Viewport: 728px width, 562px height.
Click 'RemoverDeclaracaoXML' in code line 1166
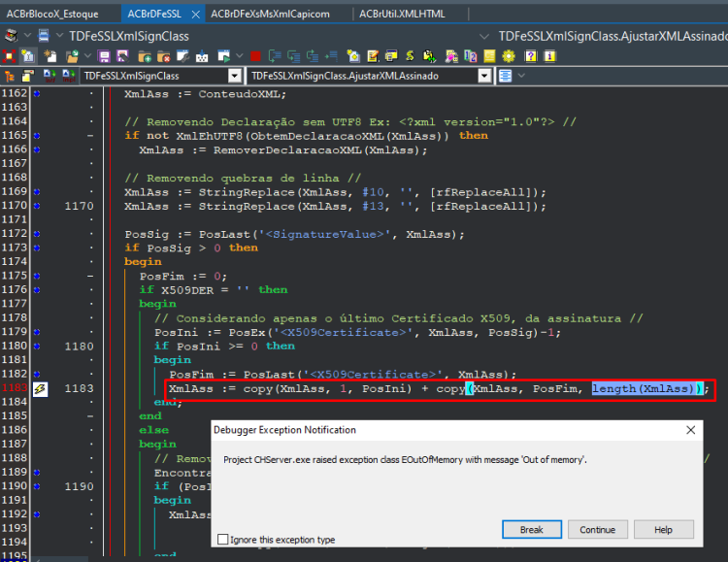(x=287, y=150)
